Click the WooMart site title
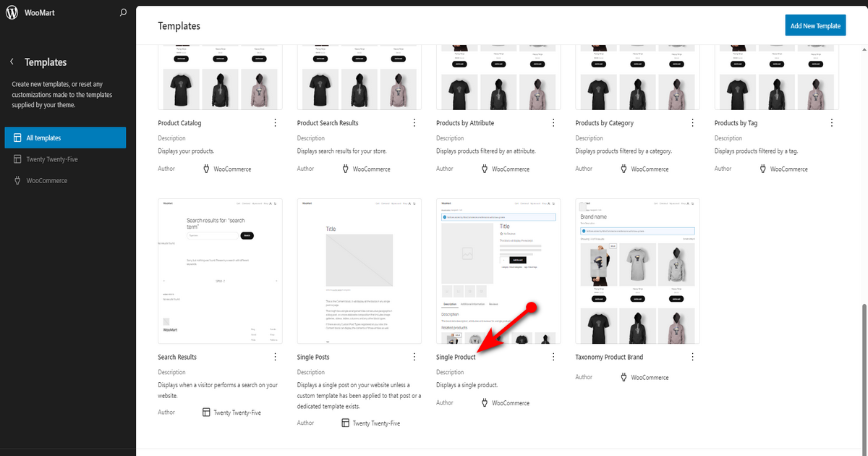The width and height of the screenshot is (868, 456). tap(38, 13)
